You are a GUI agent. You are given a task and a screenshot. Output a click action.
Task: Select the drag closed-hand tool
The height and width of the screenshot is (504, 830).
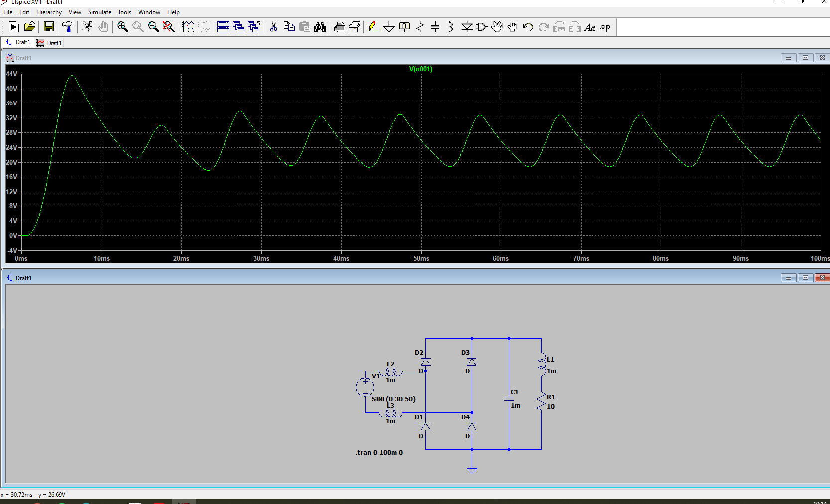(513, 27)
